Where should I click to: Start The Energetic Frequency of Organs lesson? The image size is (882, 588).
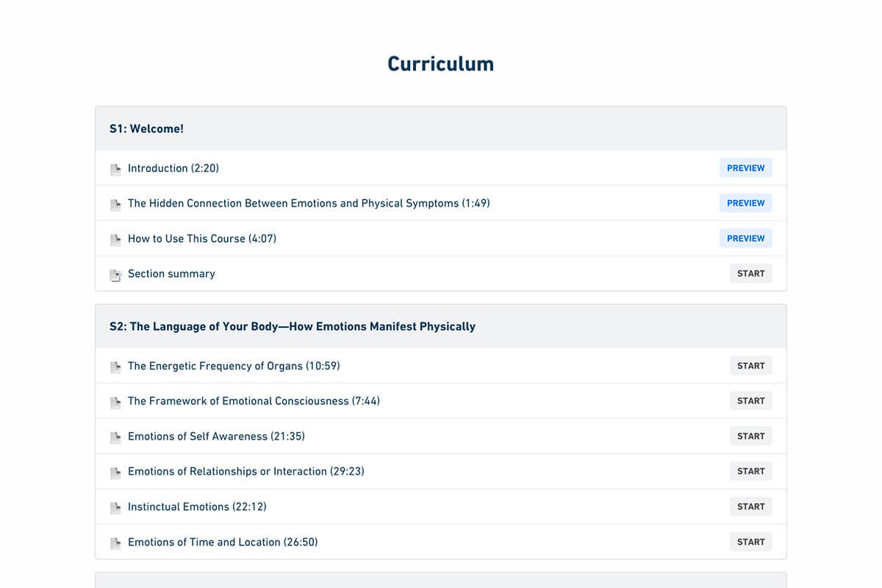click(x=751, y=365)
